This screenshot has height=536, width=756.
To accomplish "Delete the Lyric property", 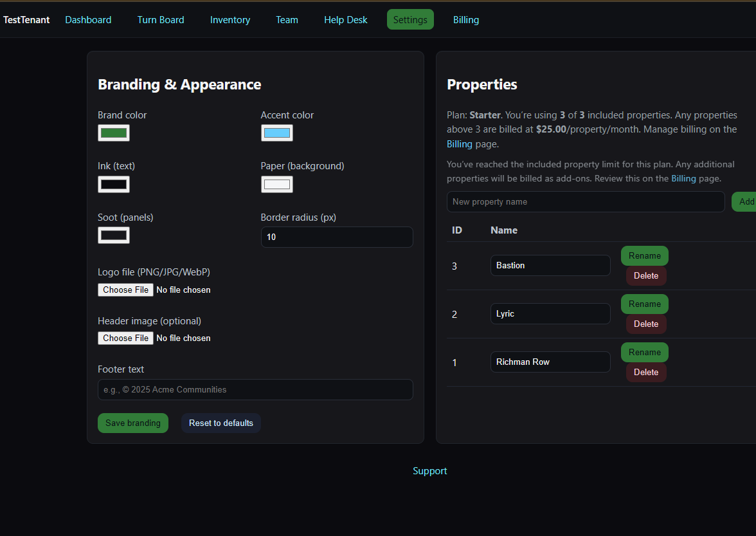I will 646,324.
